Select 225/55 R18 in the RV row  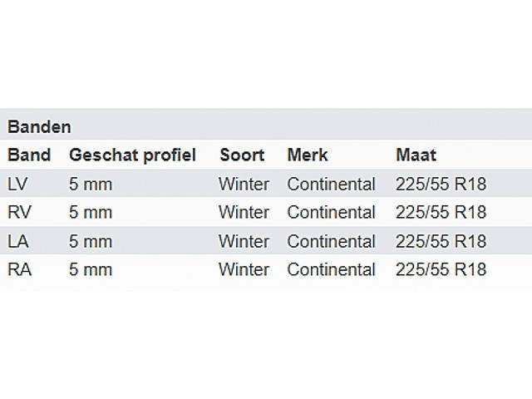pyautogui.click(x=441, y=212)
